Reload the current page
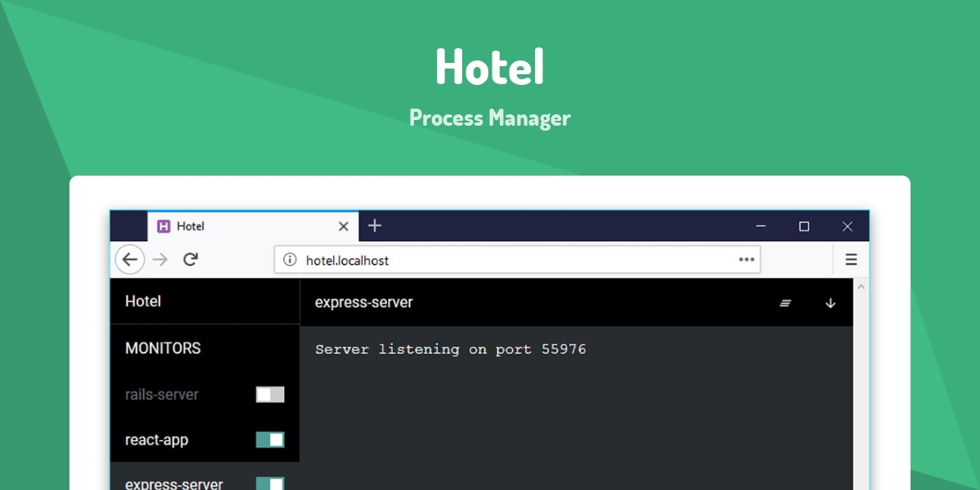The height and width of the screenshot is (490, 980). click(x=191, y=259)
